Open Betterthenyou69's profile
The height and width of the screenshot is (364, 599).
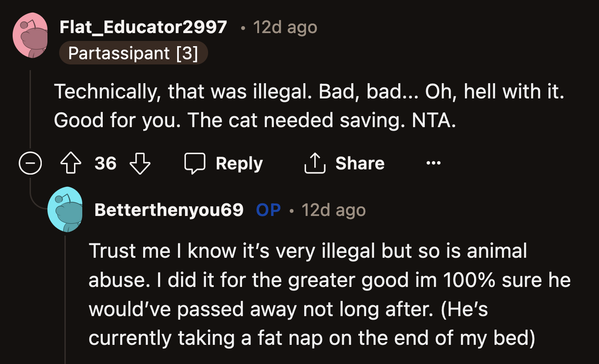(169, 209)
